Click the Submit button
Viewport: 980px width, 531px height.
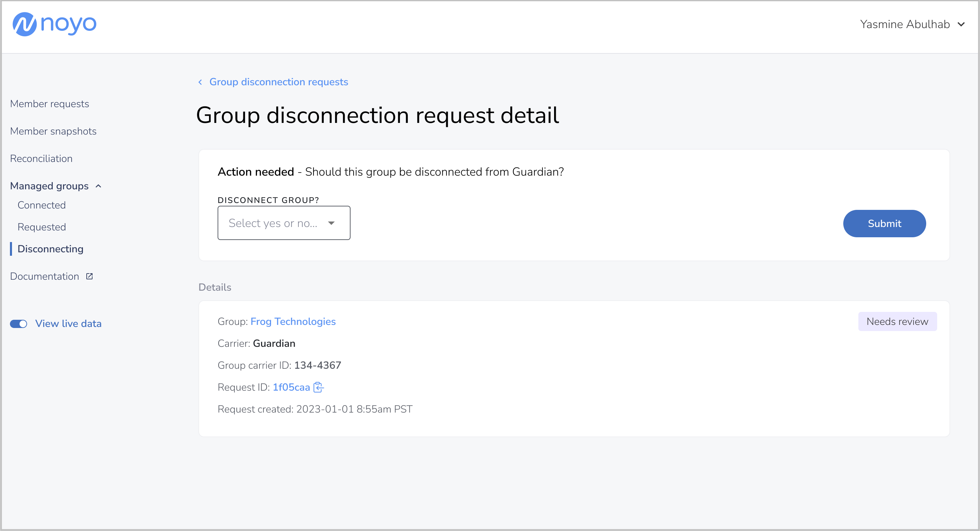(884, 224)
